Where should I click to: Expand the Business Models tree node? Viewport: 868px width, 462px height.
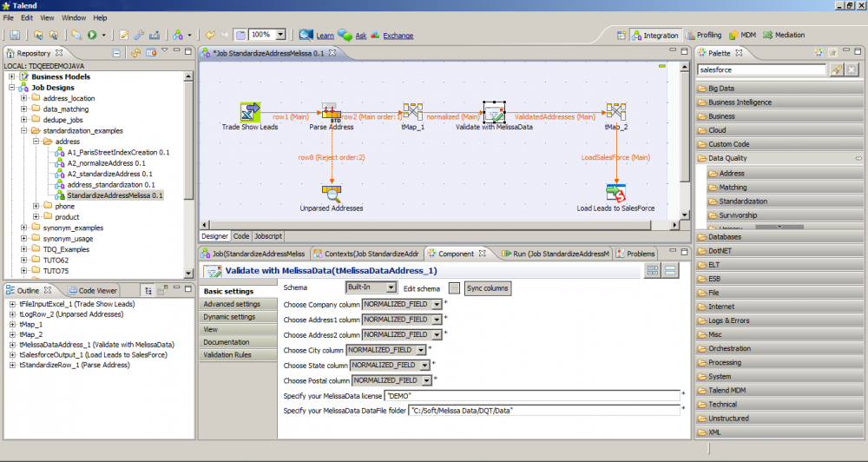coord(11,76)
